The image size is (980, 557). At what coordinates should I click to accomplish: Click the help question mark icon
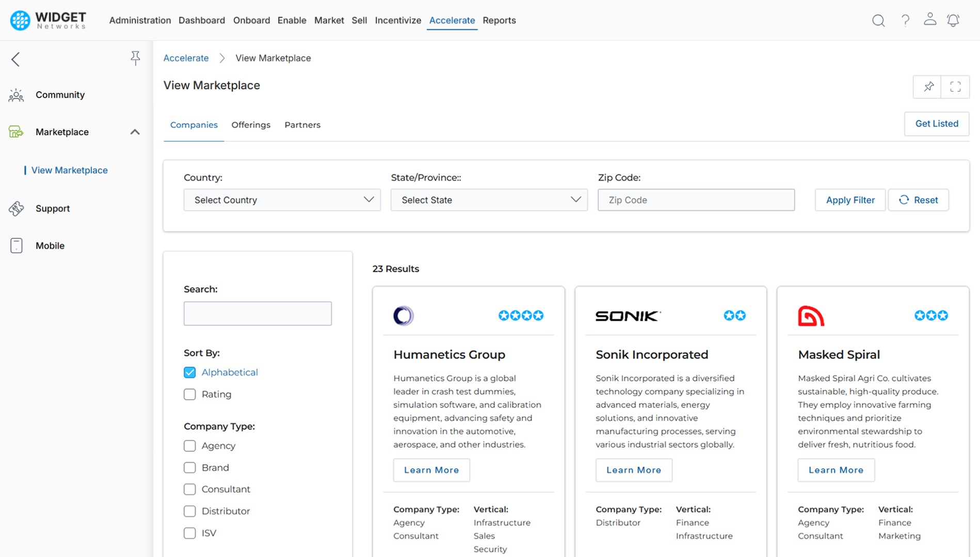tap(905, 21)
